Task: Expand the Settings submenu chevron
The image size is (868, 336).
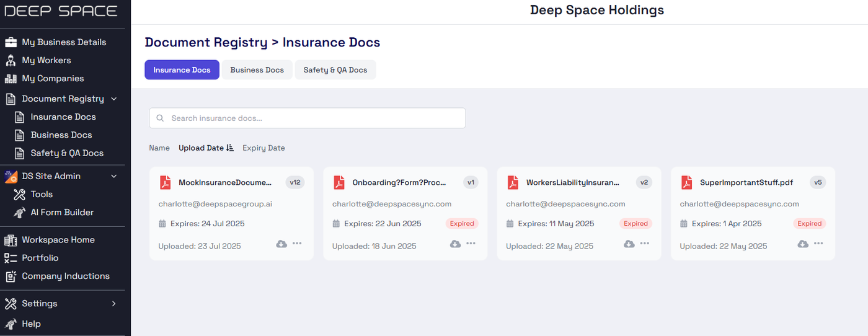Action: tap(113, 304)
